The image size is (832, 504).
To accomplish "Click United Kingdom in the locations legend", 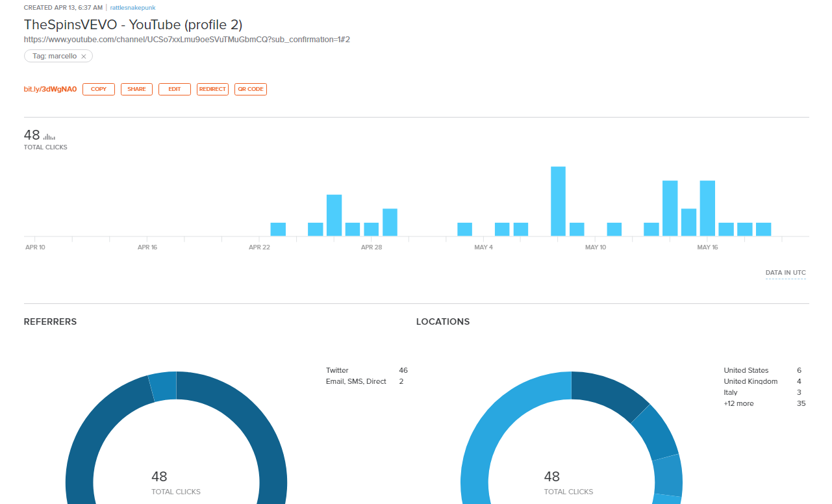I will point(751,381).
